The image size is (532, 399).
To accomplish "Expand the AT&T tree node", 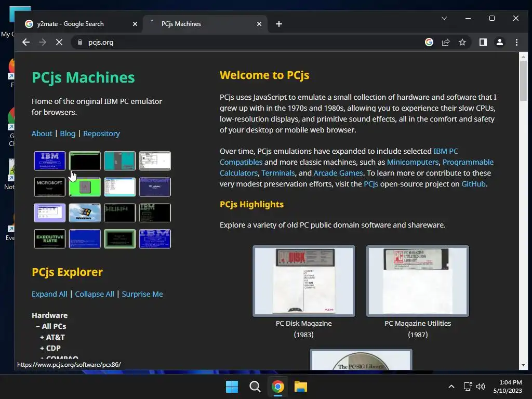I will (52, 337).
